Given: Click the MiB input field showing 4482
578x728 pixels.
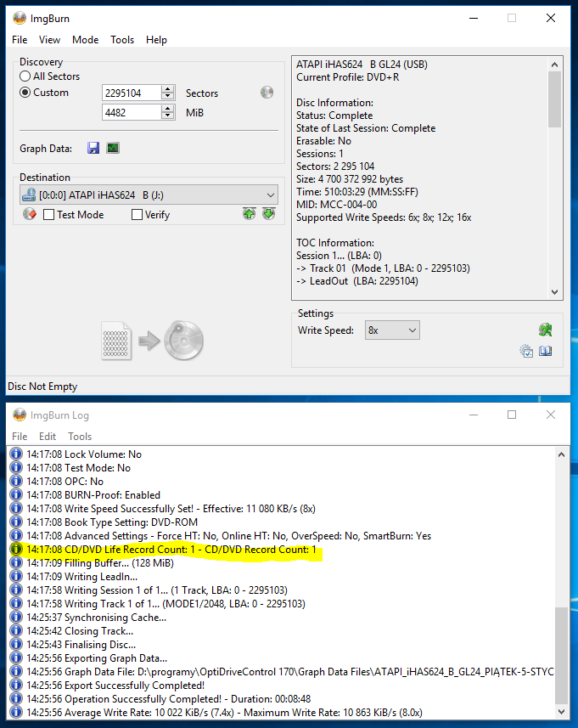Looking at the screenshot, I should [132, 112].
